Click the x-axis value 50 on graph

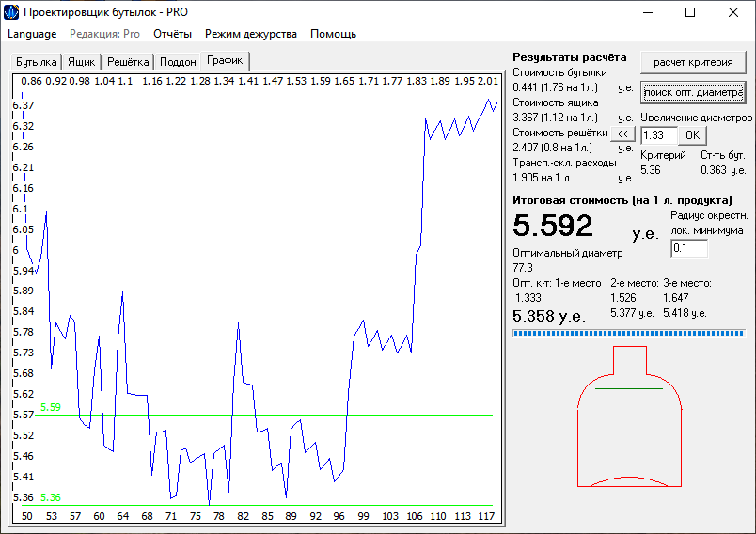[x=27, y=517]
